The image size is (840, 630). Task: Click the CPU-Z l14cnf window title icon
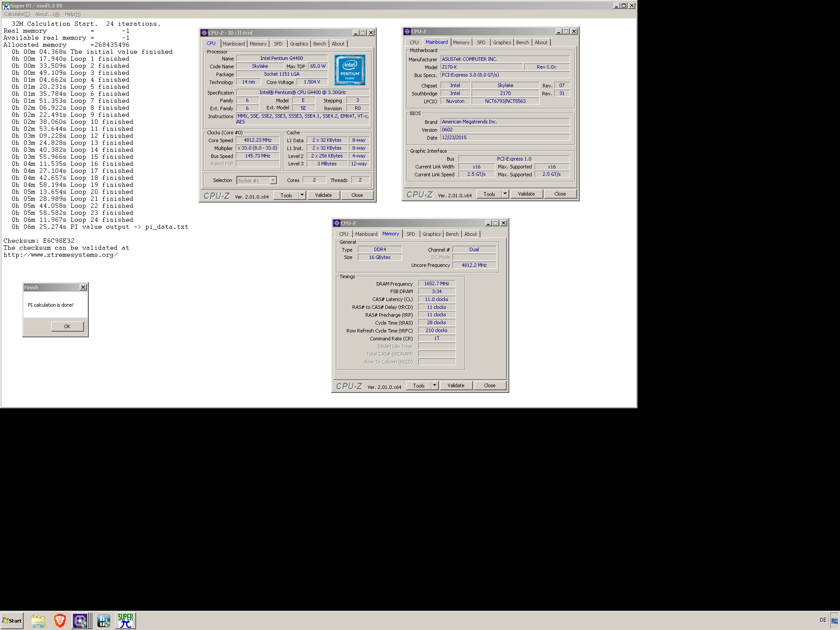tap(204, 33)
